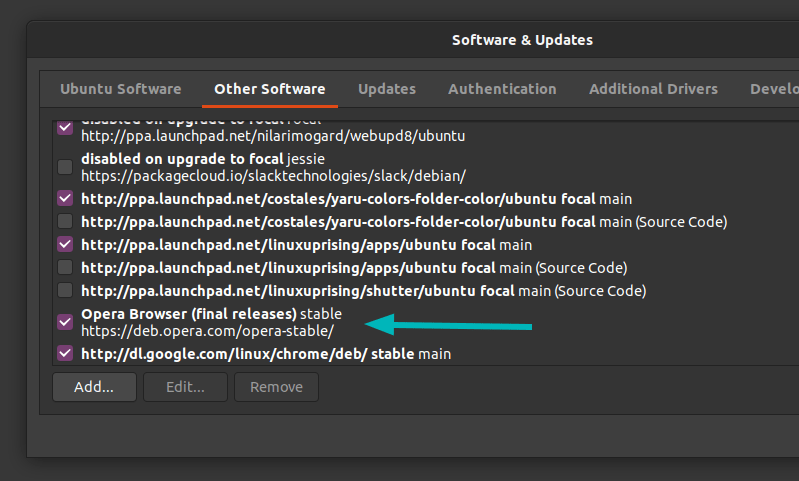Click the Add... button
Viewport: 799px width, 481px height.
tap(94, 387)
